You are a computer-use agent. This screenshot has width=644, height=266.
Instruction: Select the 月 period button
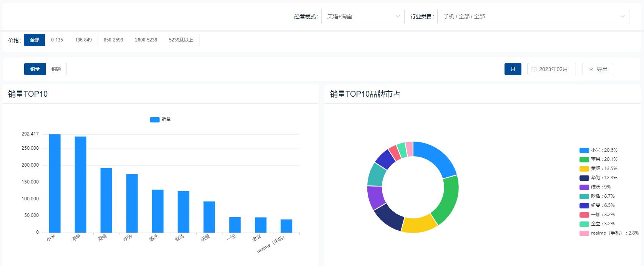[x=513, y=69]
